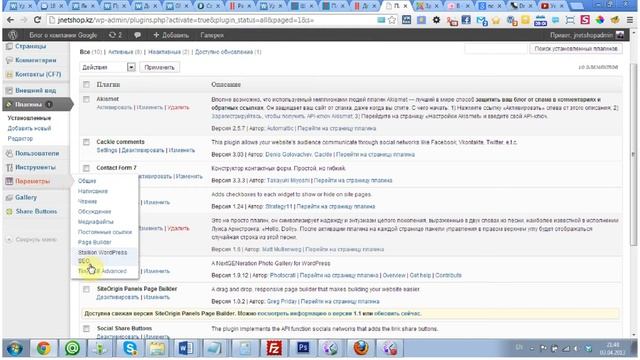Open Photoshop from the taskbar
The width and height of the screenshot is (640, 360).
(x=303, y=349)
